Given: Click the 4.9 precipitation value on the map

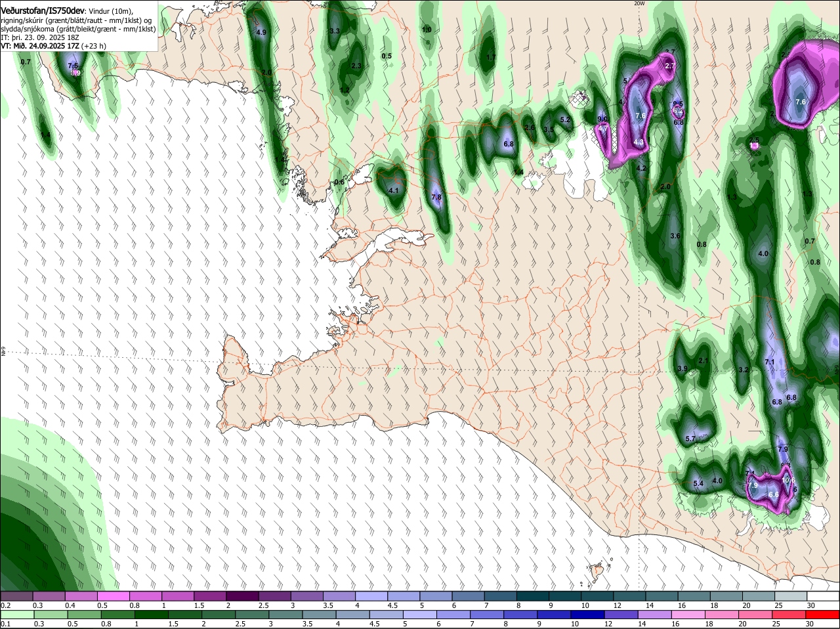Looking at the screenshot, I should (261, 32).
